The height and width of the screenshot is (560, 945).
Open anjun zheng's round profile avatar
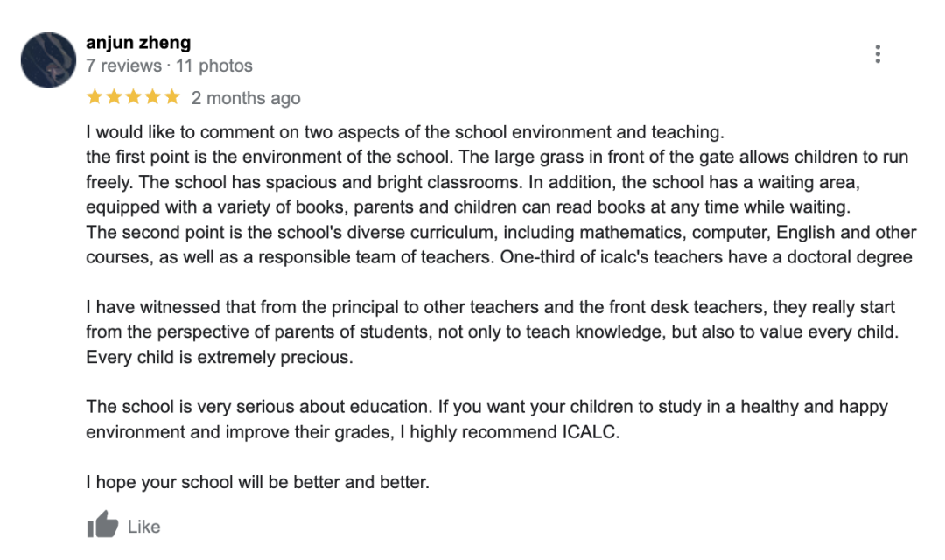(x=48, y=59)
